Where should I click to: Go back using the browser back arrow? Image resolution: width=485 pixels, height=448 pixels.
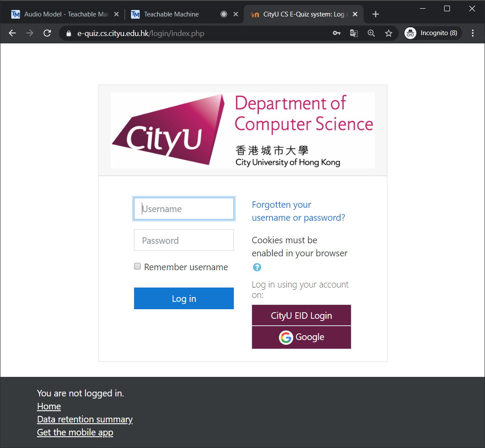(x=13, y=33)
